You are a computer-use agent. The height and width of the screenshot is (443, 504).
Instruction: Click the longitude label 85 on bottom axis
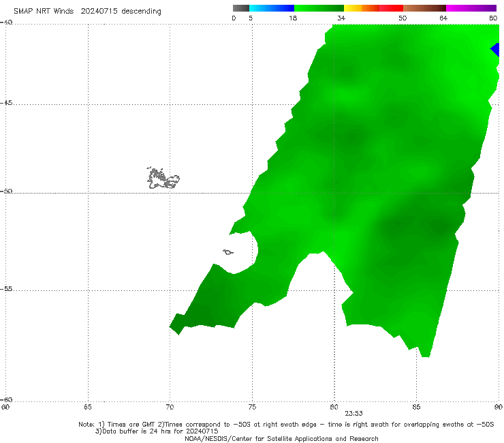(x=416, y=407)
